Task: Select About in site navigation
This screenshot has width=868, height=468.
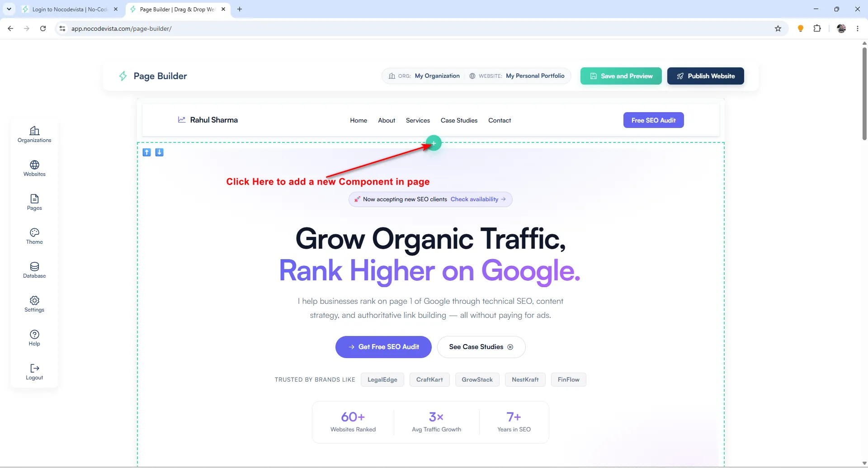Action: 387,120
